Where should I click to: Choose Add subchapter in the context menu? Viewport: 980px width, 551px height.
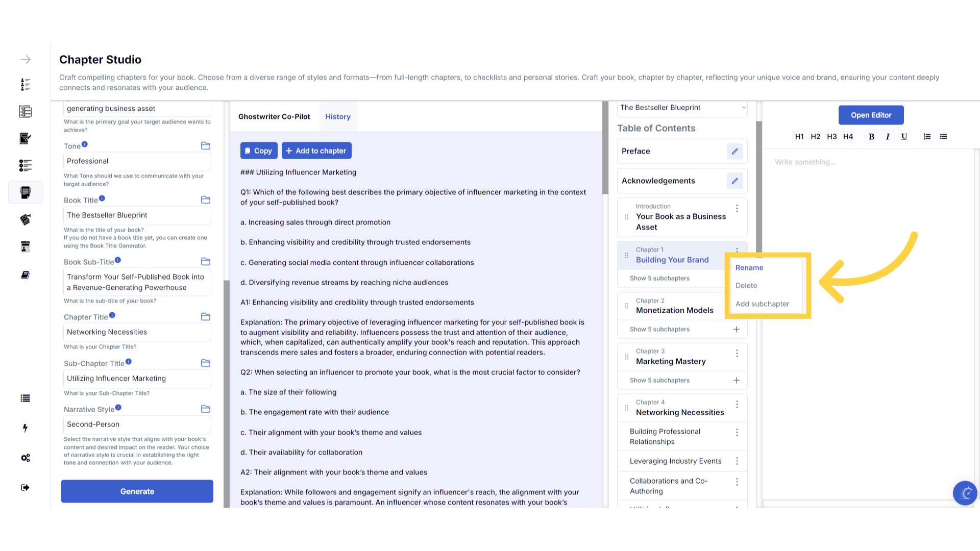pos(762,304)
